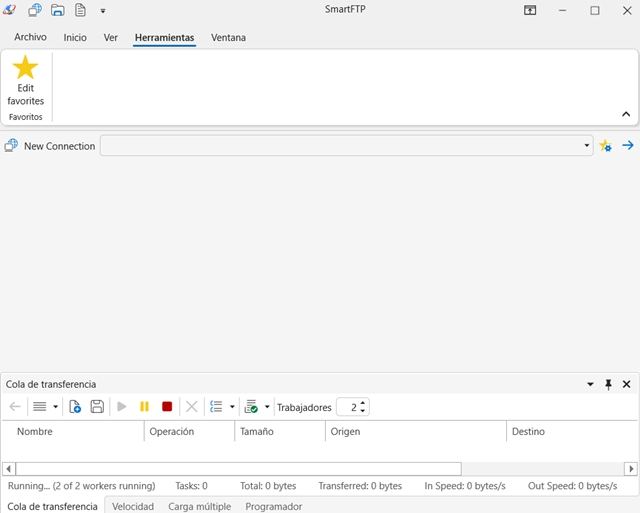Click the back arrow in transfer queue

point(15,406)
